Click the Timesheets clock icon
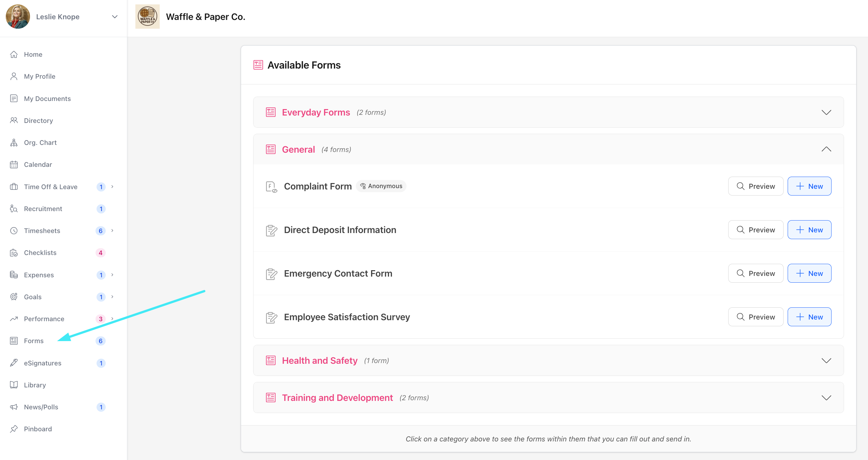868x460 pixels. pyautogui.click(x=14, y=231)
